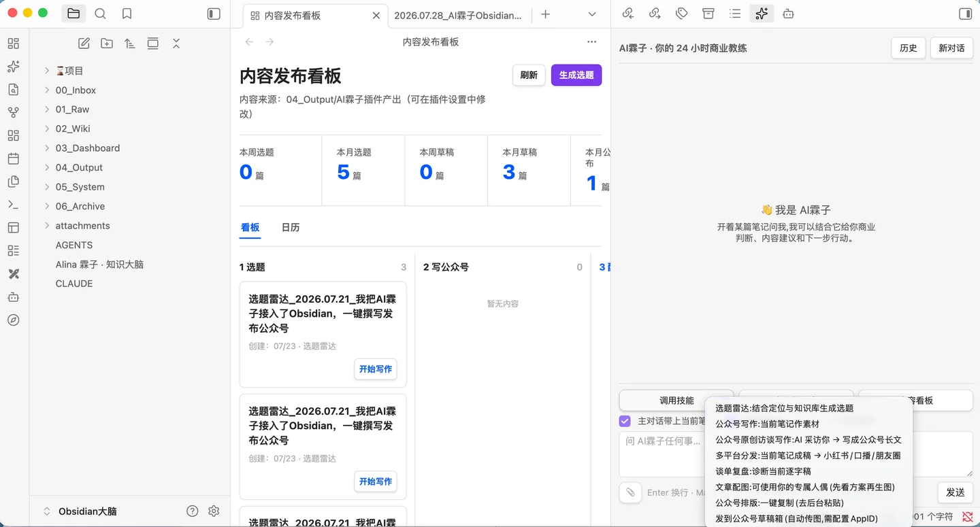Switch to the 2026.07.28_AI霖子Obsidian tab
This screenshot has height=527, width=980.
point(458,15)
